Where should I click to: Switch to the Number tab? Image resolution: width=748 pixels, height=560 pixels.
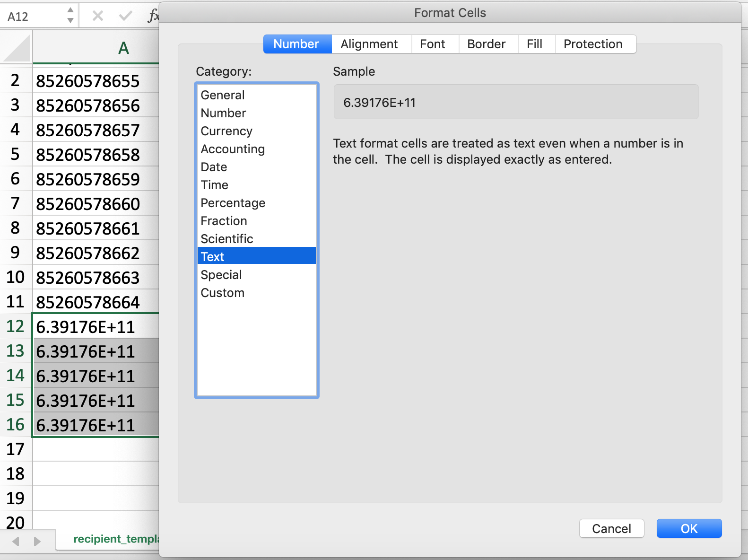(x=296, y=44)
